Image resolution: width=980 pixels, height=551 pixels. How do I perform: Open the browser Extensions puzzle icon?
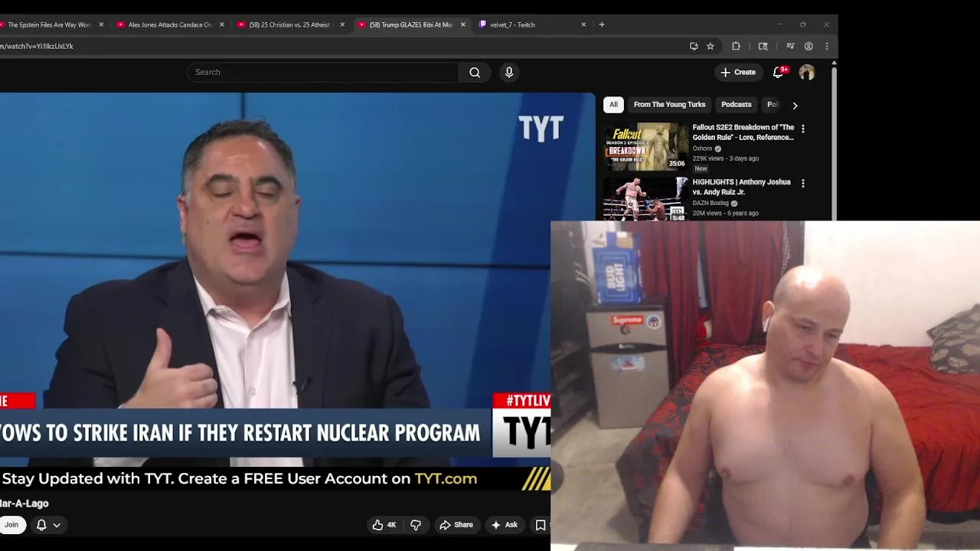click(x=736, y=46)
